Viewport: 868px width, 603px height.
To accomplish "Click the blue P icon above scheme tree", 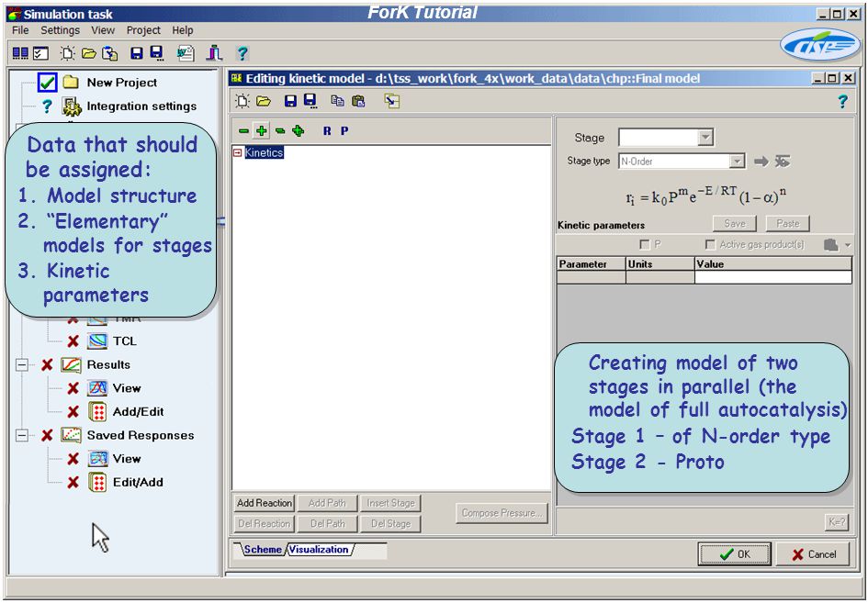I will coord(344,131).
